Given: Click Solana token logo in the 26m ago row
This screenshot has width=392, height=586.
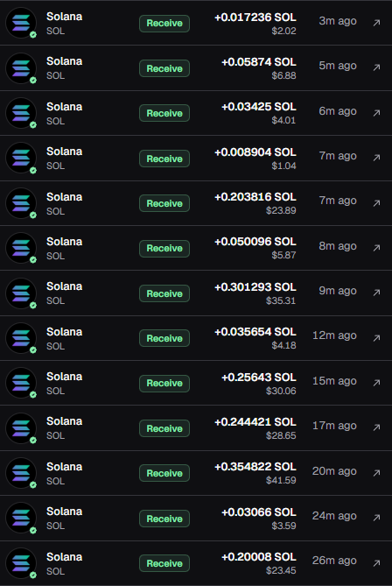Looking at the screenshot, I should [x=21, y=563].
